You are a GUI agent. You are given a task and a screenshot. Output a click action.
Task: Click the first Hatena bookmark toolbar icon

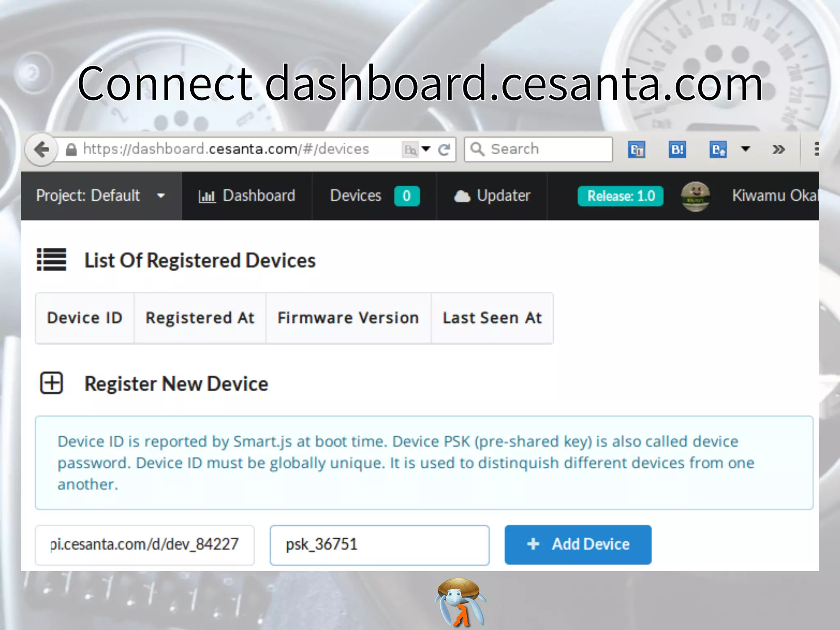click(637, 150)
